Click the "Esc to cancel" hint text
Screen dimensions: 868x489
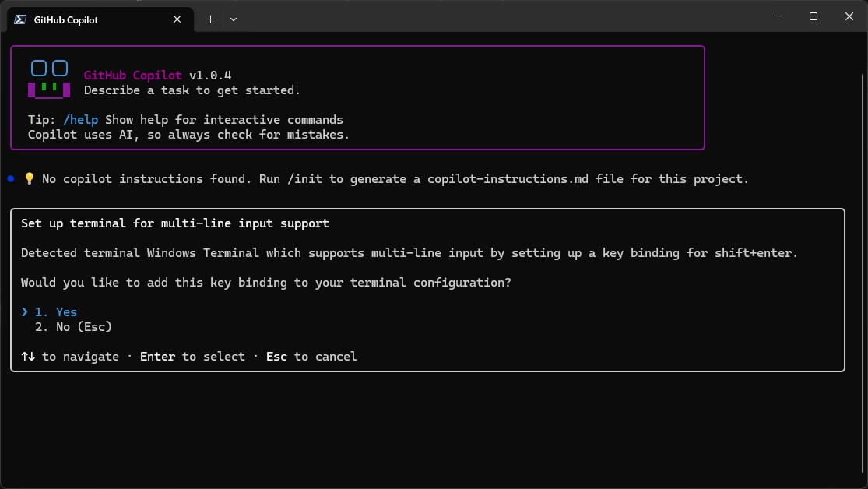tap(311, 357)
